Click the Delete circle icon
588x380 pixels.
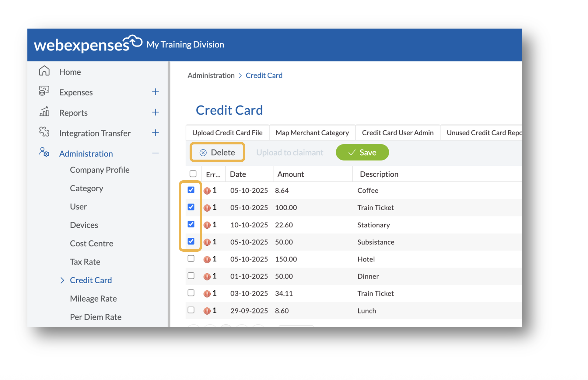click(x=203, y=152)
